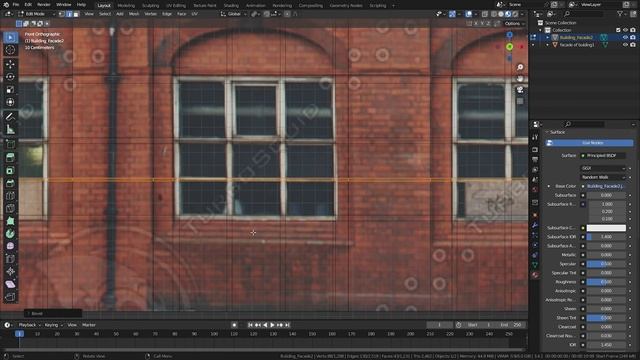640x360 pixels.
Task: Select the Rotate tool
Action: (10, 77)
